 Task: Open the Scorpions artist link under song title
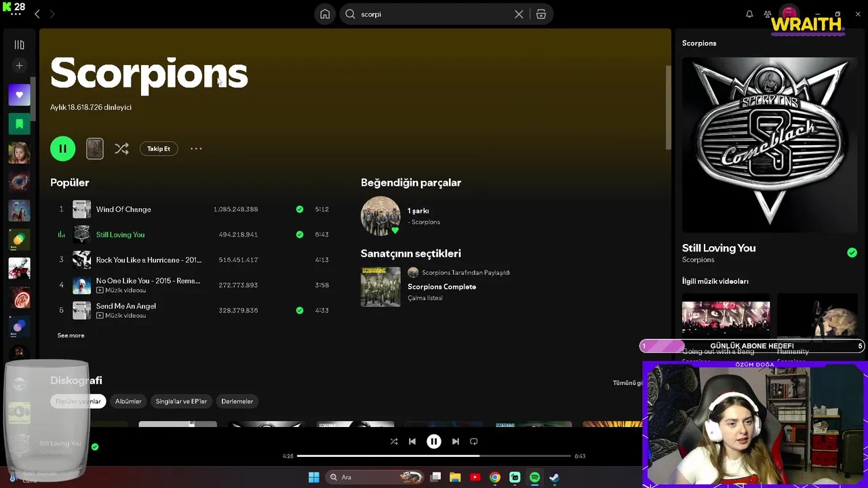[x=698, y=260]
